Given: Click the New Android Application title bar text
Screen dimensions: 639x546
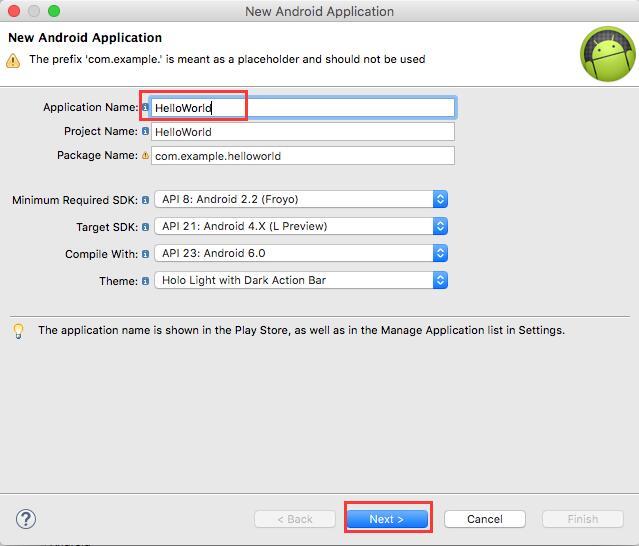Looking at the screenshot, I should 320,11.
